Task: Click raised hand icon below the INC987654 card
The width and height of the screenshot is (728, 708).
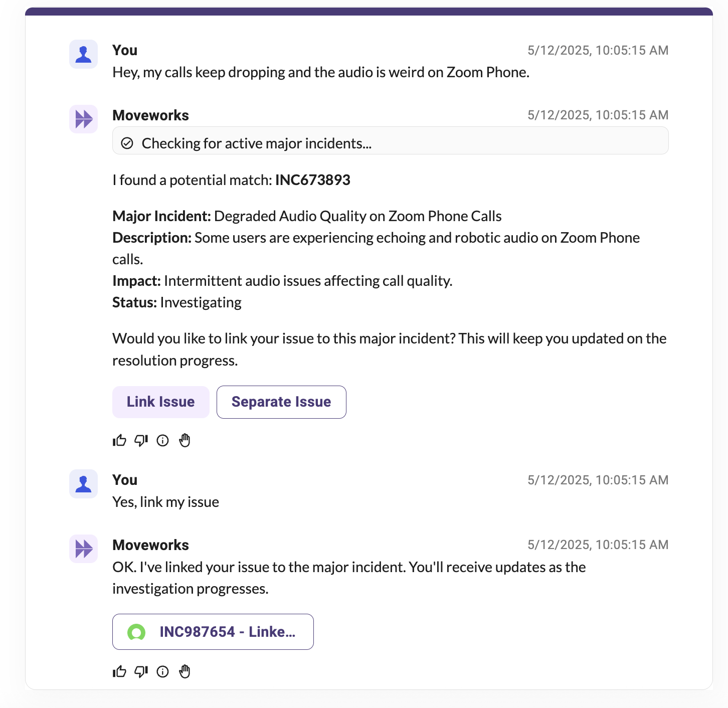Action: coord(185,671)
